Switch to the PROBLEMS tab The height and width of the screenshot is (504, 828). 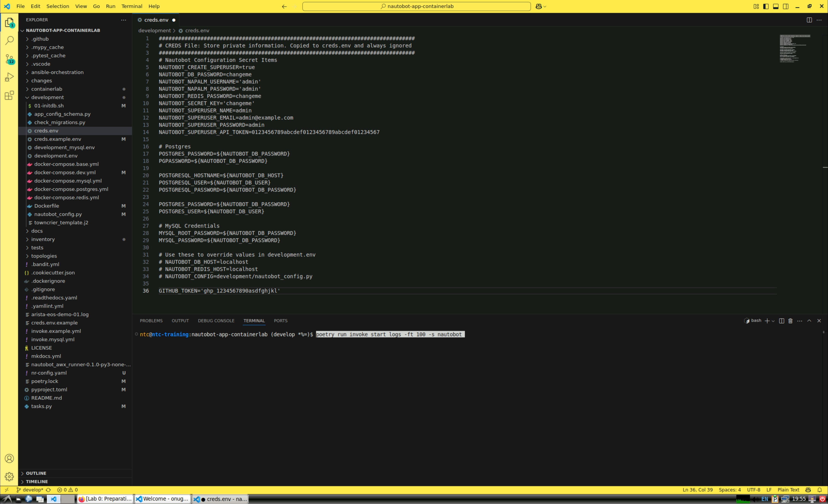[151, 321]
